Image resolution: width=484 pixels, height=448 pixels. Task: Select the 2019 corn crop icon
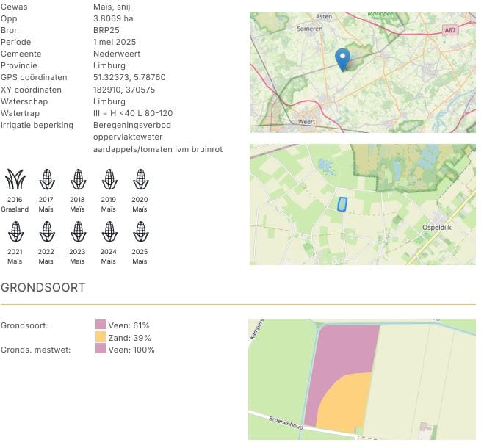click(109, 180)
